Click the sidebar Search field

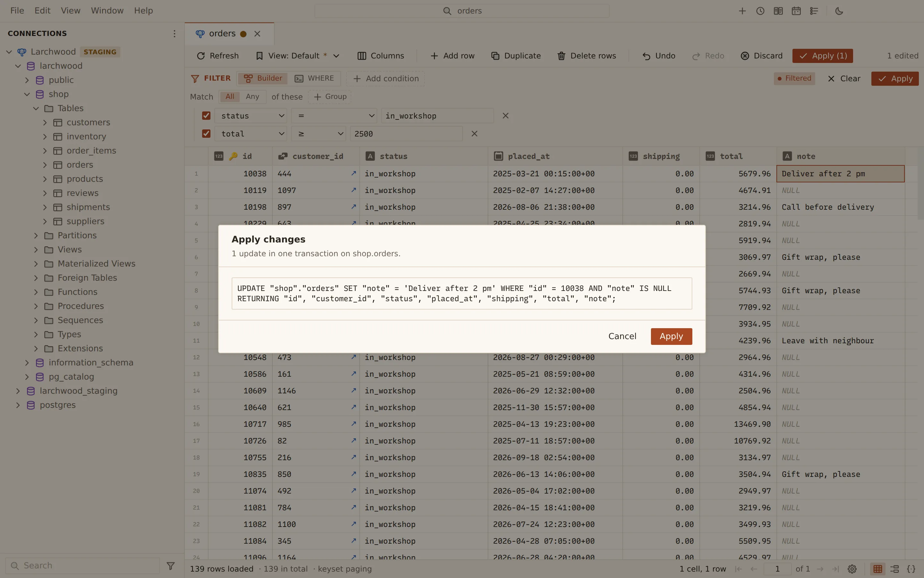(x=82, y=566)
